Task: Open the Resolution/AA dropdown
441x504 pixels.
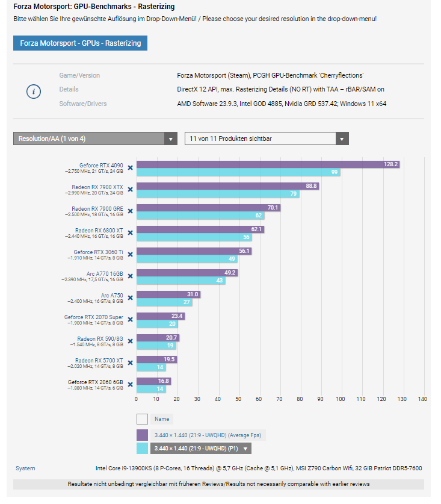Action: click(x=95, y=138)
